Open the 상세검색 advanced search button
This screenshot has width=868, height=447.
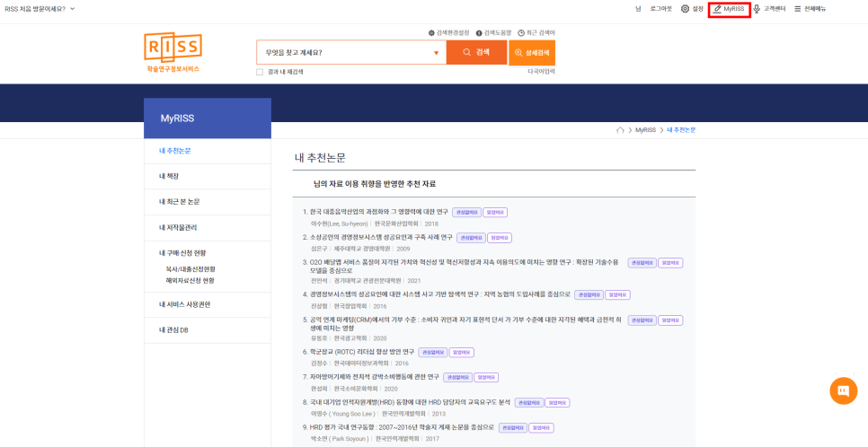click(532, 53)
